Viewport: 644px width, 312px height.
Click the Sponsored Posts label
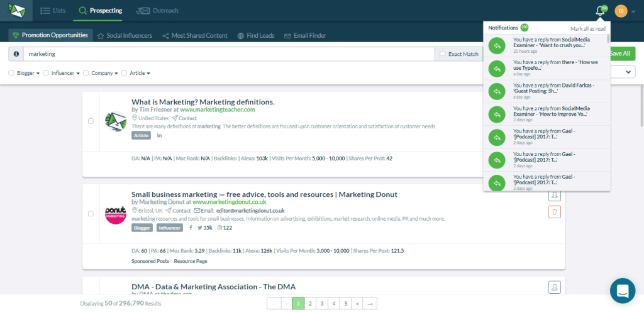coord(150,261)
